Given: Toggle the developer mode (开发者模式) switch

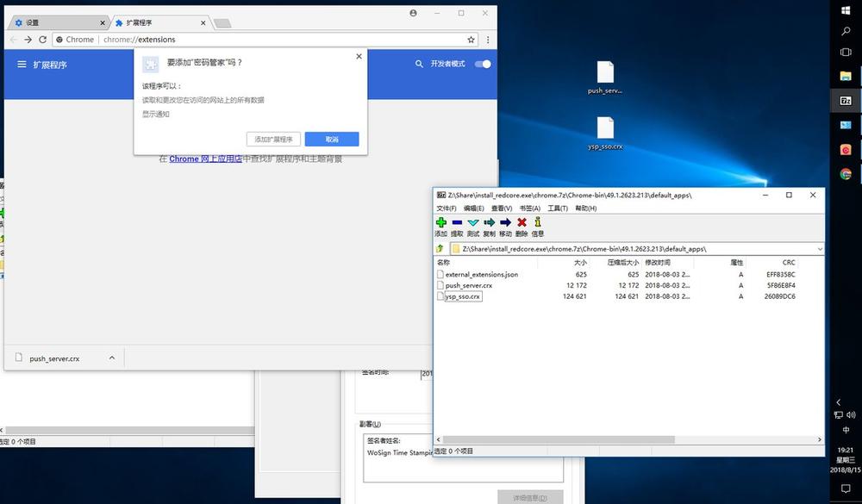Looking at the screenshot, I should pos(483,64).
